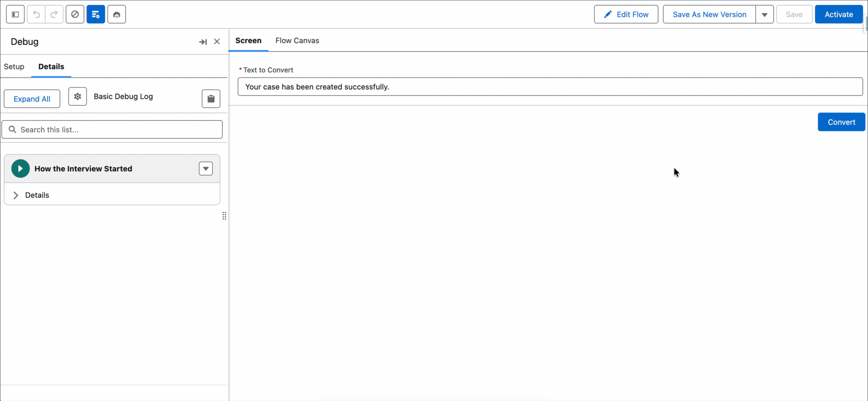Close the Debug panel

217,41
